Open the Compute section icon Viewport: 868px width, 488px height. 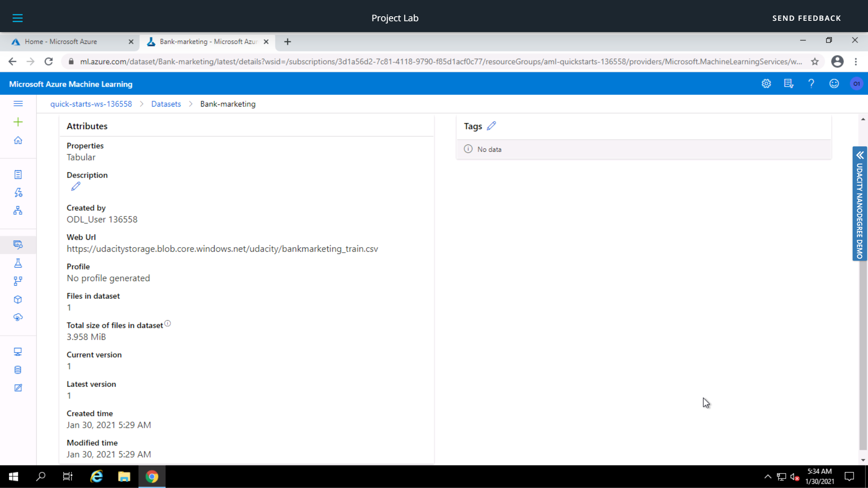(x=18, y=352)
